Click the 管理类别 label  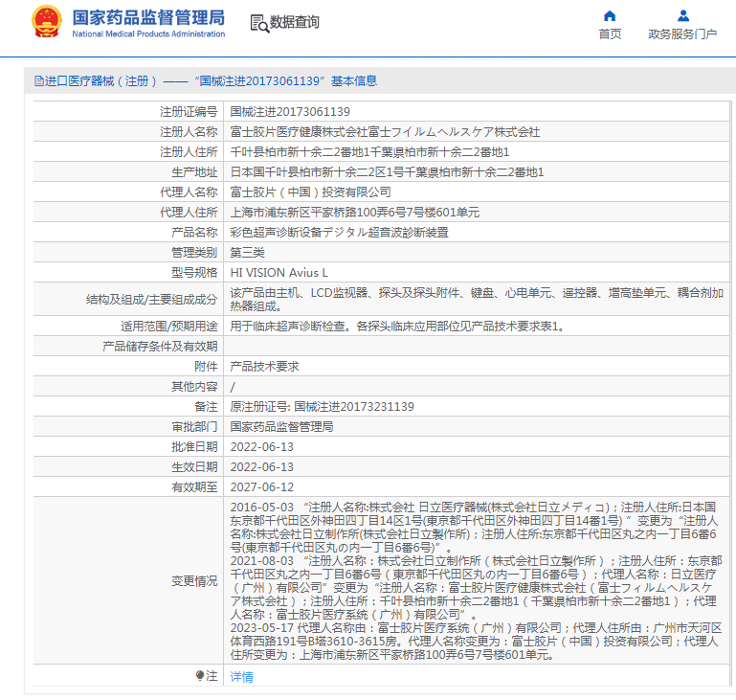coord(194,253)
